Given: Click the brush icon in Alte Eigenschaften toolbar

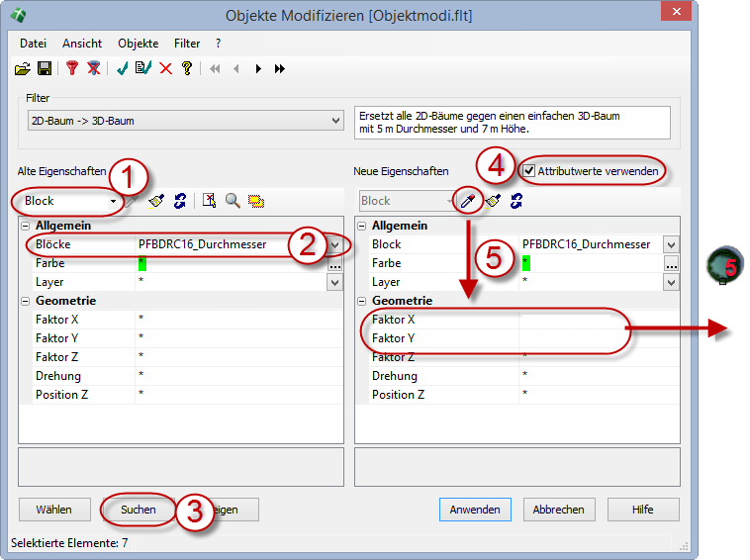Looking at the screenshot, I should coord(156,201).
